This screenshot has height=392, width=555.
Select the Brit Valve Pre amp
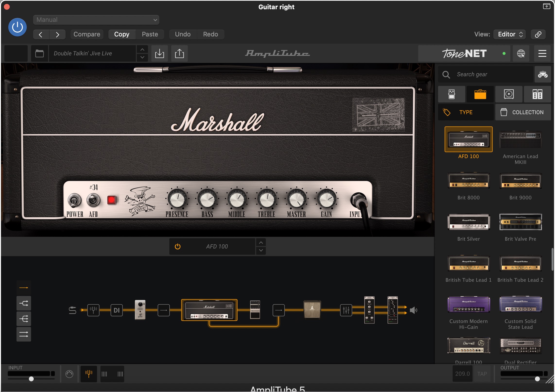(x=520, y=222)
